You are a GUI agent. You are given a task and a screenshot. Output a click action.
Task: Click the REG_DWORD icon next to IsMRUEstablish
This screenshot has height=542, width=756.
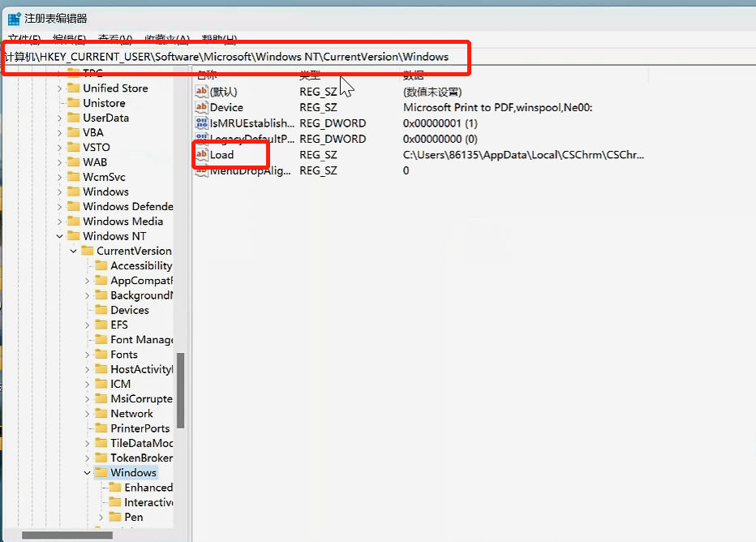[201, 123]
